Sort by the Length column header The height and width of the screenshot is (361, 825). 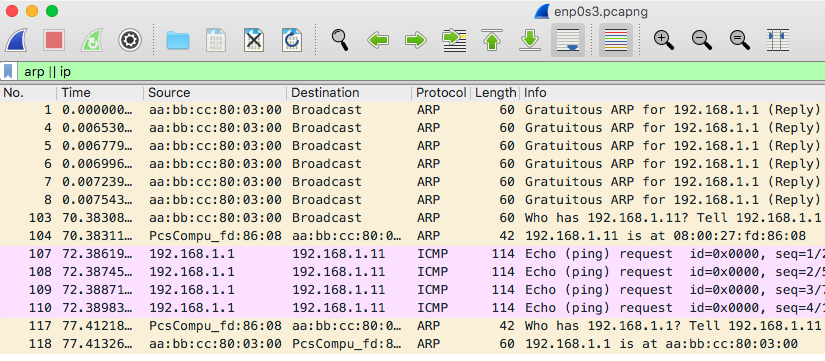tap(495, 93)
